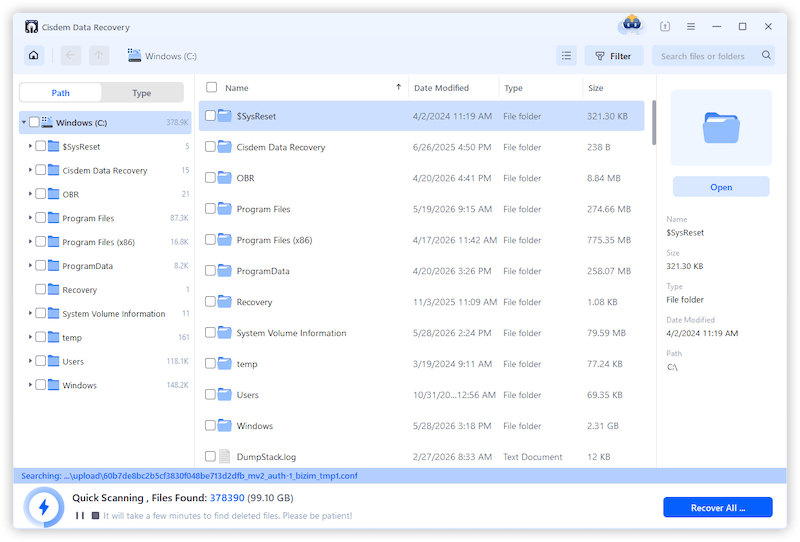This screenshot has width=800, height=542.
Task: Sort by Size column header
Action: coord(595,88)
